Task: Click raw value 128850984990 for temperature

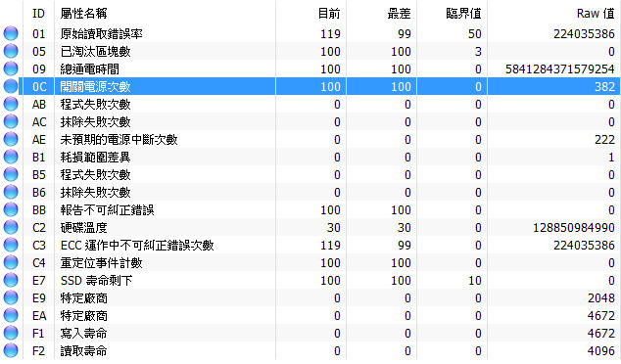Action: point(574,228)
